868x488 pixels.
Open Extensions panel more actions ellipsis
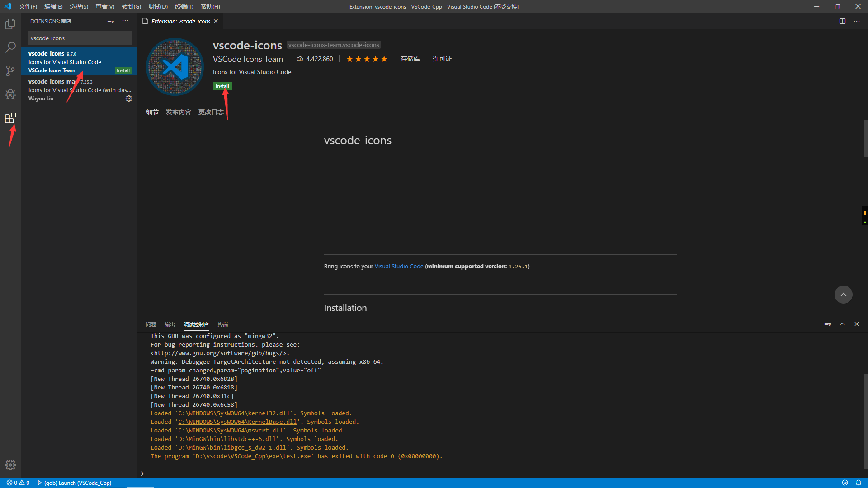[125, 21]
